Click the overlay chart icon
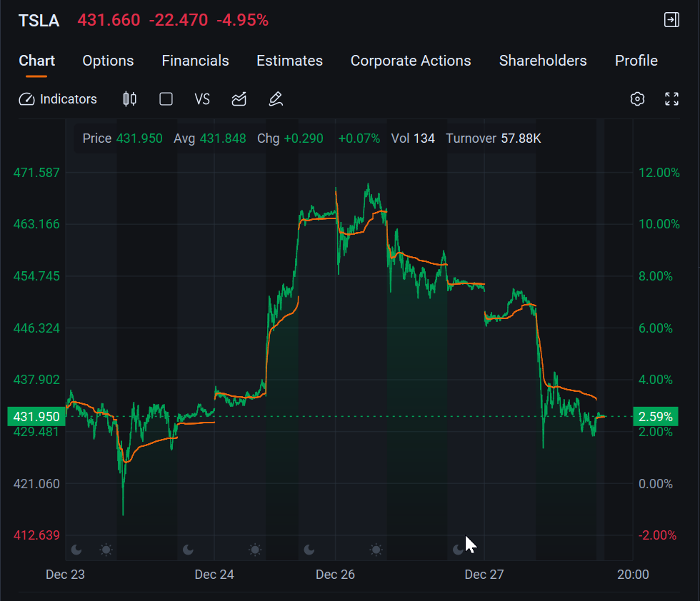 point(239,99)
